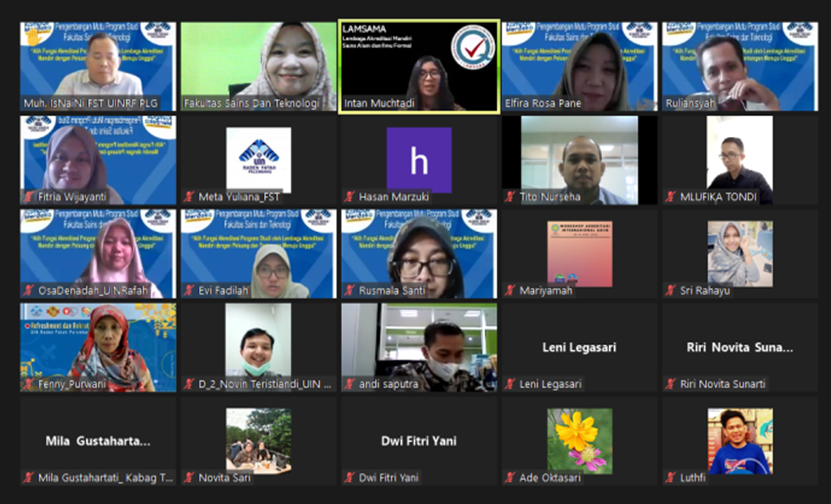Click the 'Tito Nurseha' name label
Image resolution: width=831 pixels, height=504 pixels.
(550, 197)
